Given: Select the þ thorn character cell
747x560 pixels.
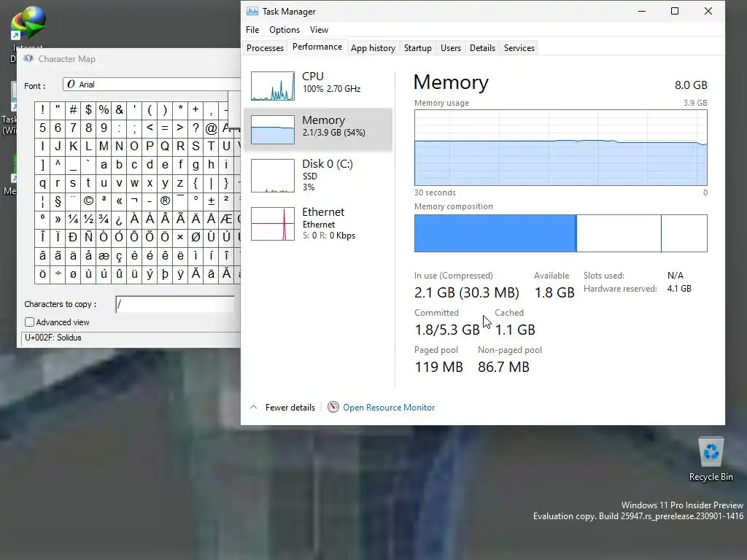Looking at the screenshot, I should [165, 274].
